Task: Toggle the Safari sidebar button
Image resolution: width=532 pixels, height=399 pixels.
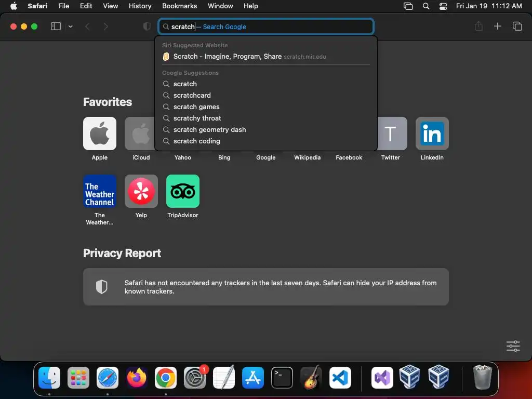Action: (56, 26)
